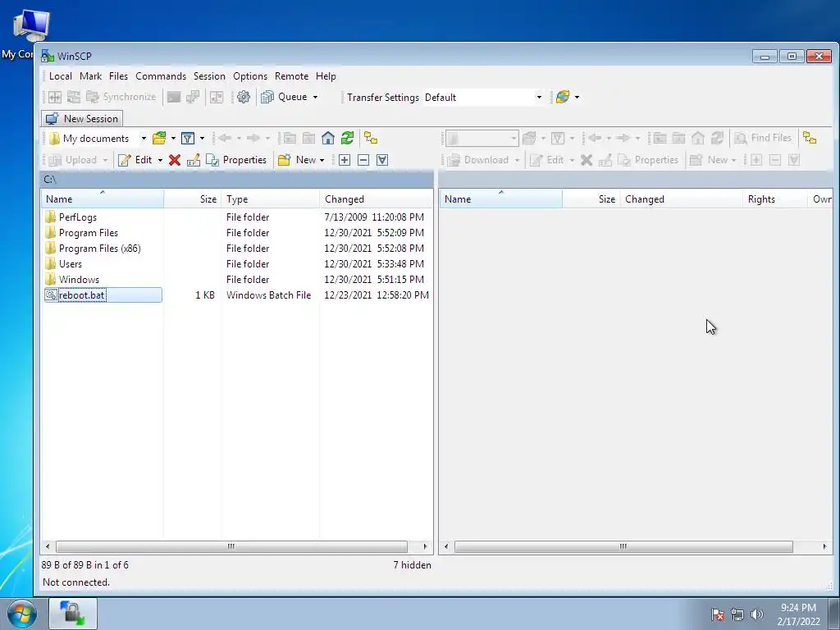Select the reboot.bat file
The height and width of the screenshot is (630, 840).
(x=81, y=294)
